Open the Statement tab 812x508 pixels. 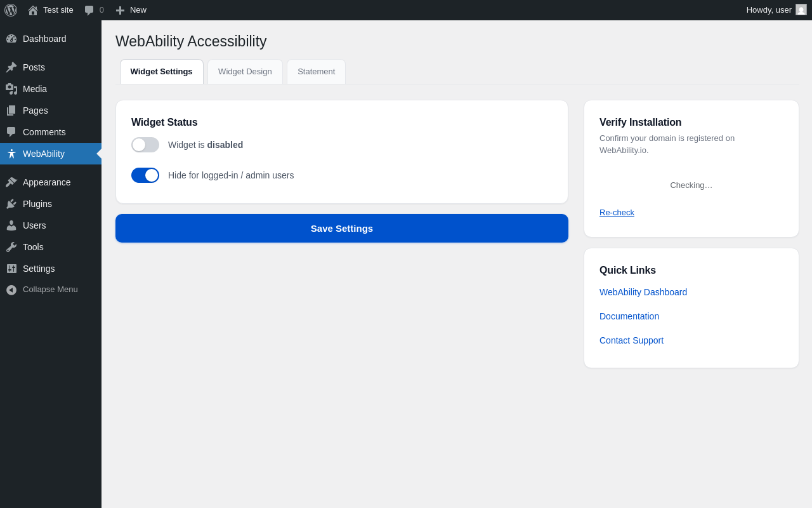(x=316, y=72)
